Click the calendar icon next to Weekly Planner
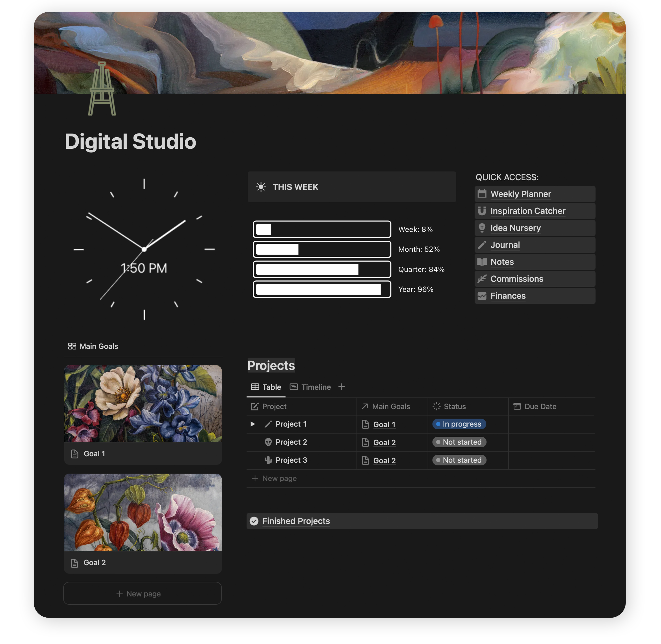This screenshot has width=661, height=644. click(x=482, y=194)
